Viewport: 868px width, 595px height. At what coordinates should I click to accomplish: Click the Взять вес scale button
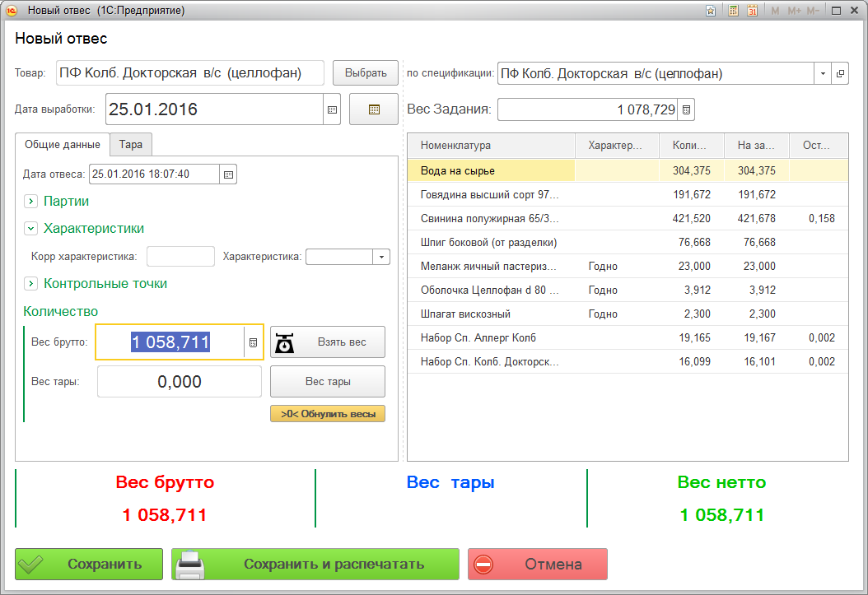tap(328, 342)
